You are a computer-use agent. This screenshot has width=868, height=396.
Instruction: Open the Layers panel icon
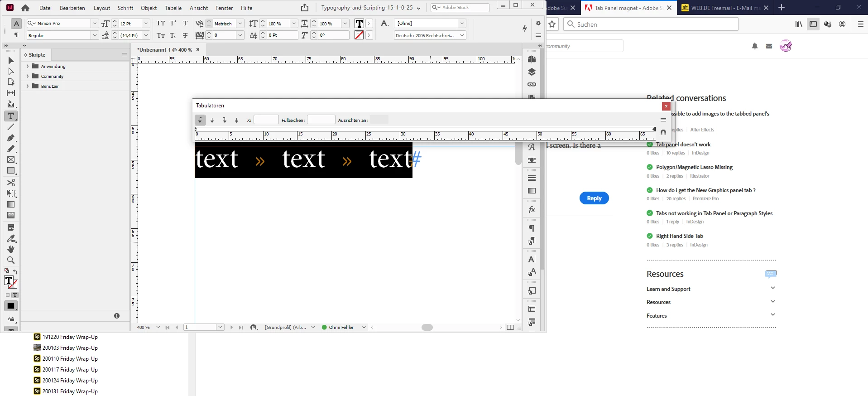tap(532, 72)
